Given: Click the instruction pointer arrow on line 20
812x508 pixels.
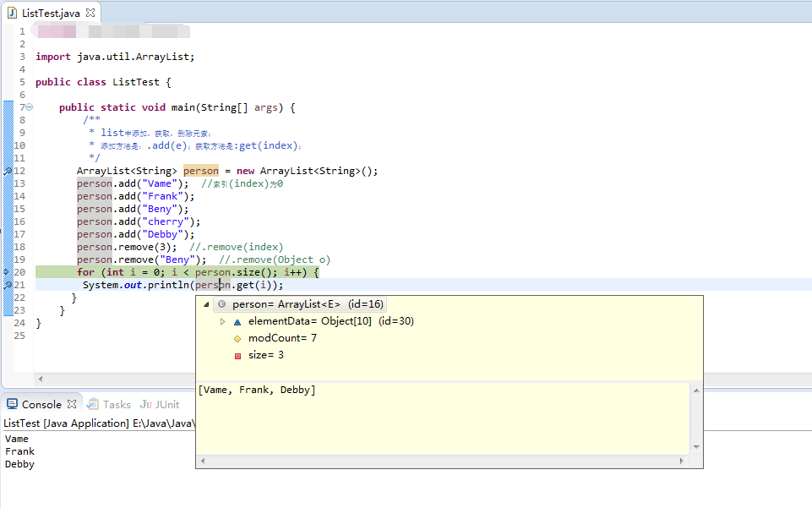Looking at the screenshot, I should (7, 272).
